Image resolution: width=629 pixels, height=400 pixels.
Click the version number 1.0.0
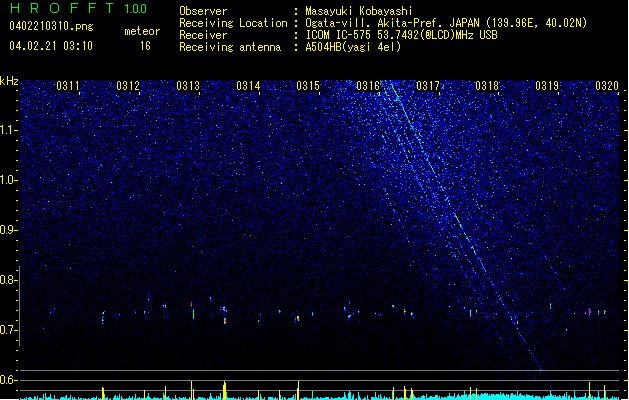(x=136, y=9)
